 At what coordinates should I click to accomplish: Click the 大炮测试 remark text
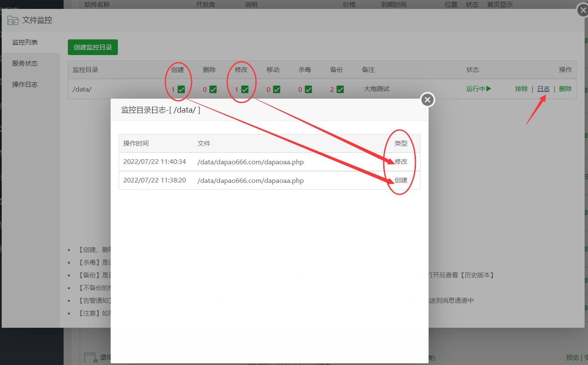tap(376, 89)
